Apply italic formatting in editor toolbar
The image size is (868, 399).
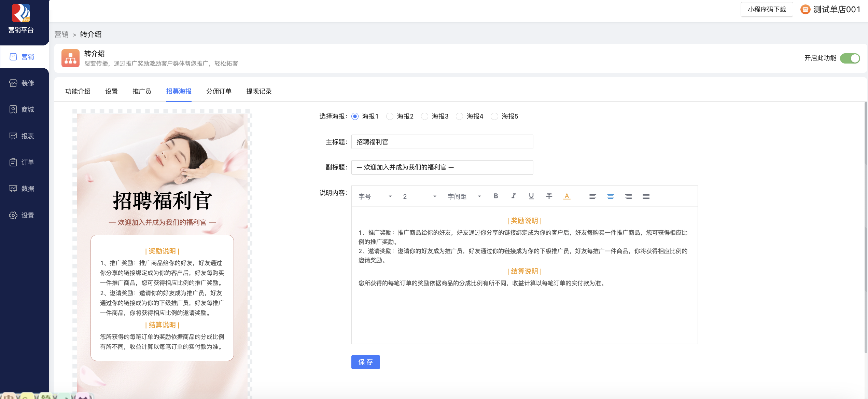point(514,196)
